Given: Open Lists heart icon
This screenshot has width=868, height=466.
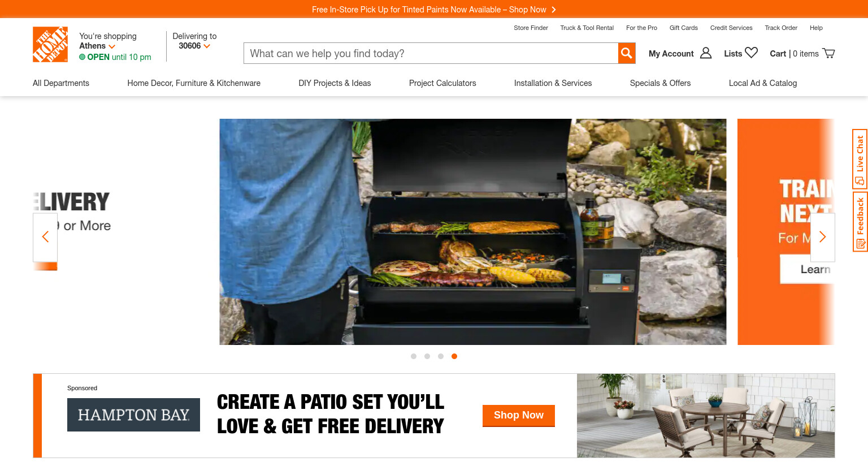Looking at the screenshot, I should pyautogui.click(x=751, y=53).
